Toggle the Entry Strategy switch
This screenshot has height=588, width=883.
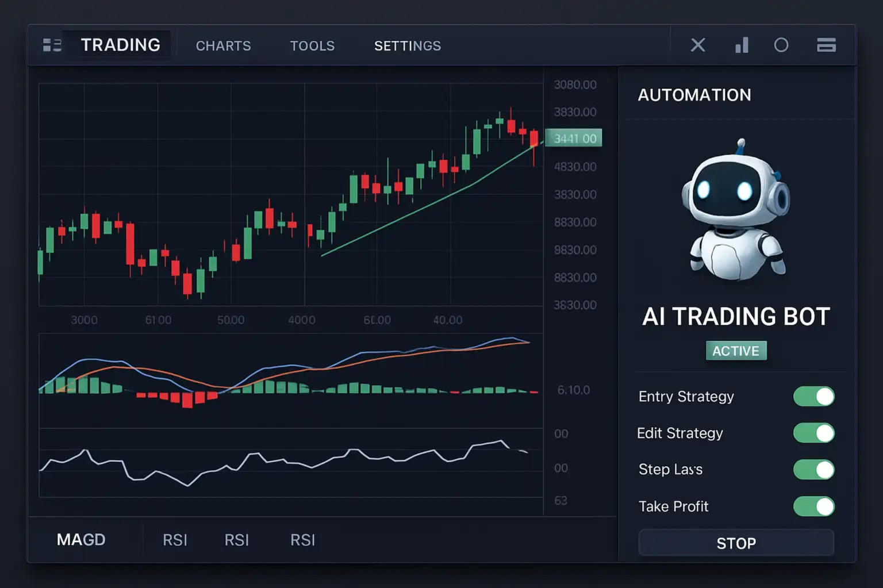(x=813, y=397)
